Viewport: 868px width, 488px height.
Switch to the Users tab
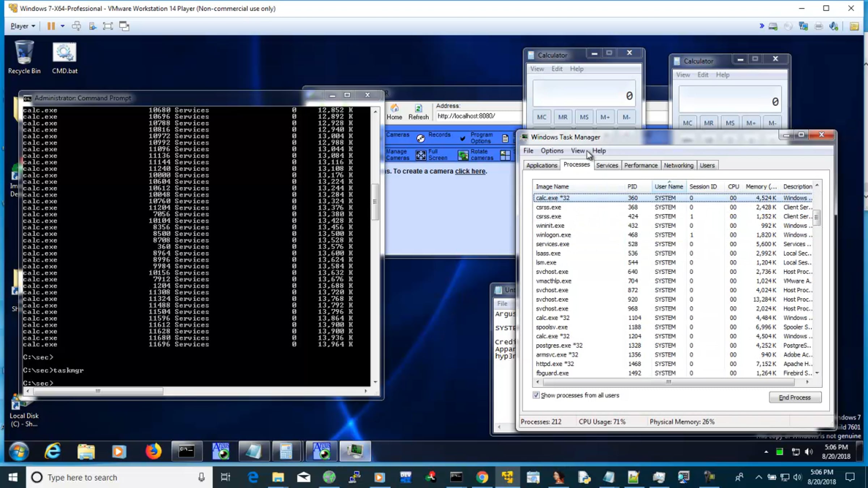click(707, 165)
